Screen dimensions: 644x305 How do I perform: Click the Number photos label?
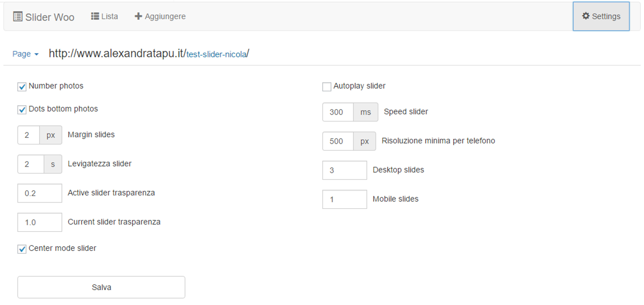(x=56, y=86)
